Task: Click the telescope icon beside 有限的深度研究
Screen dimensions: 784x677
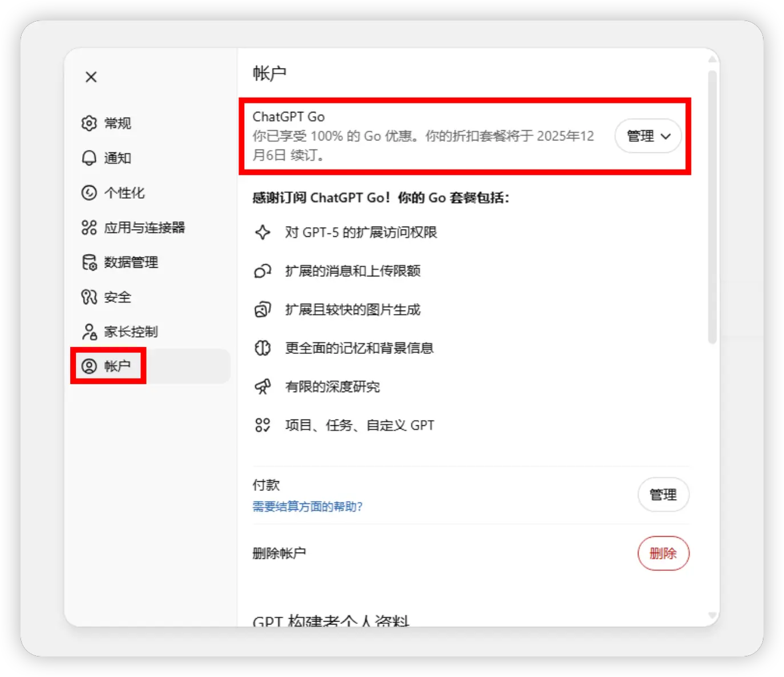Action: 262,387
